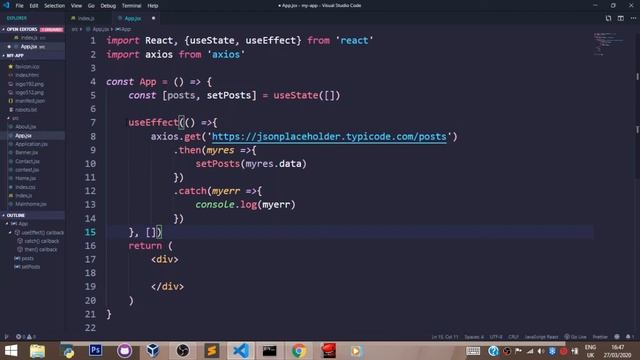Open index.css in the src folder
The width and height of the screenshot is (640, 360).
[x=25, y=187]
